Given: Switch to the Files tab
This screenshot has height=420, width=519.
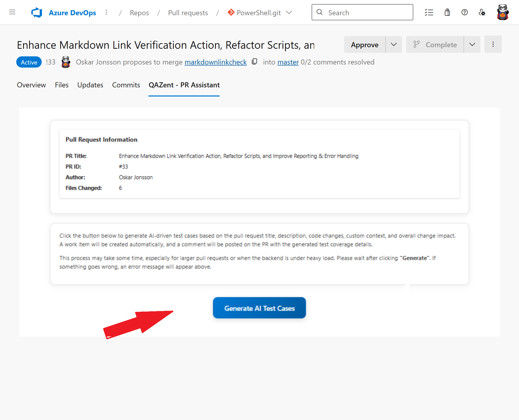Looking at the screenshot, I should tap(62, 85).
